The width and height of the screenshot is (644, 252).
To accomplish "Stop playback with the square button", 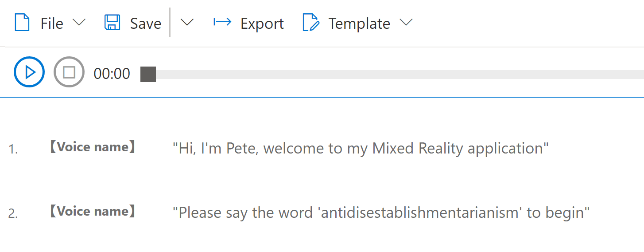I will (x=69, y=72).
